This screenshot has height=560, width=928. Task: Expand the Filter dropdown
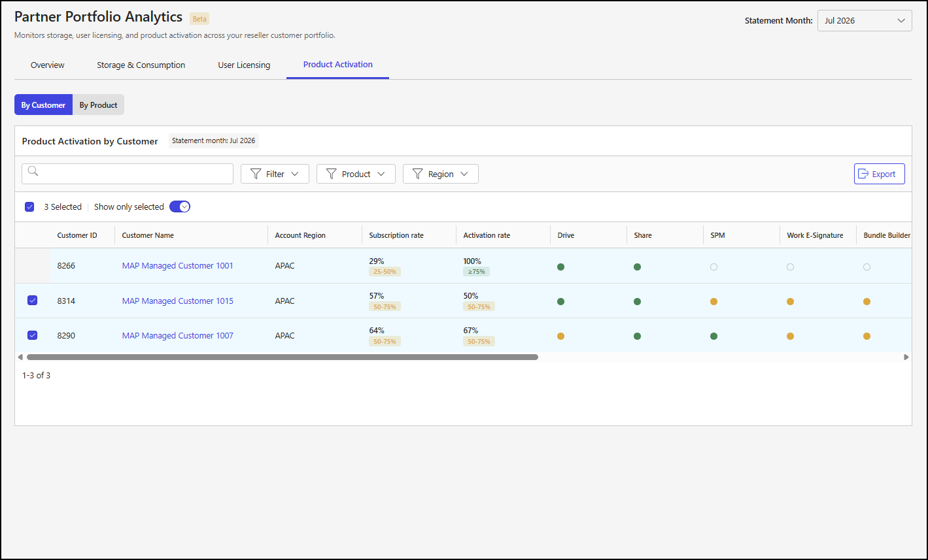pos(275,174)
